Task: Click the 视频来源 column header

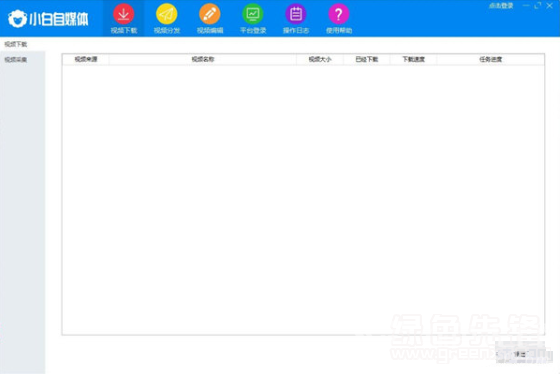Action: click(x=86, y=59)
